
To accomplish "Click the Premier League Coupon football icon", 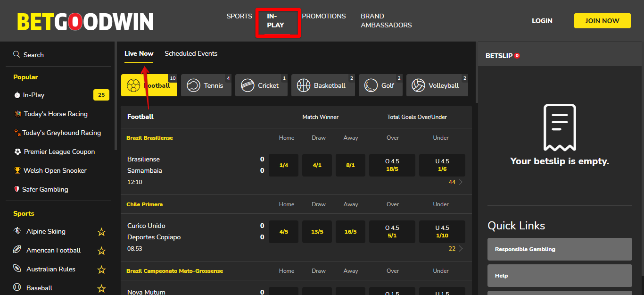I will tap(18, 152).
